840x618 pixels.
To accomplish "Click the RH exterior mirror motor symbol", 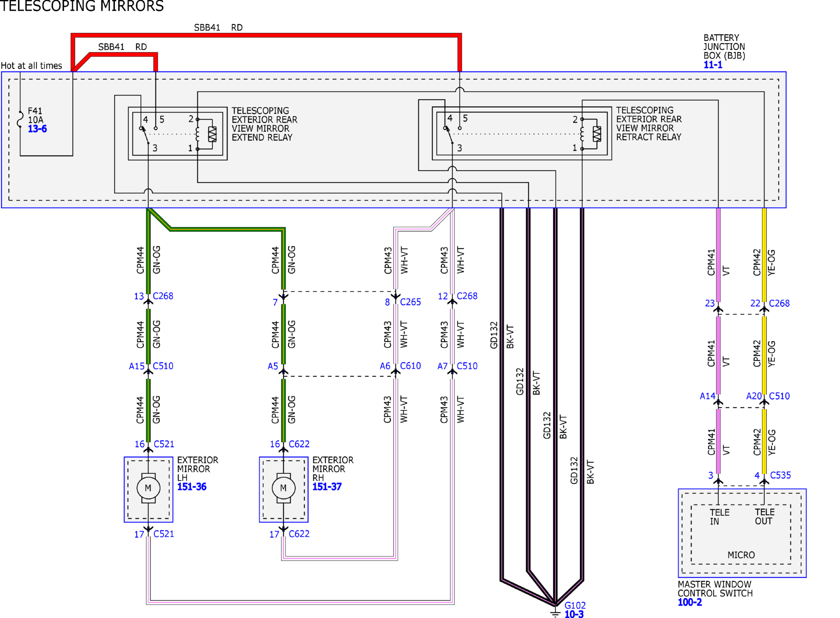I will [284, 488].
